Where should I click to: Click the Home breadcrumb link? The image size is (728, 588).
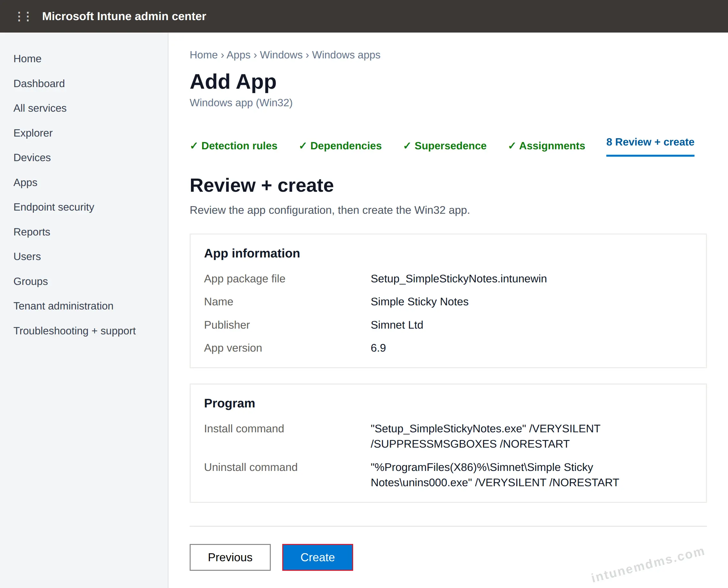204,55
